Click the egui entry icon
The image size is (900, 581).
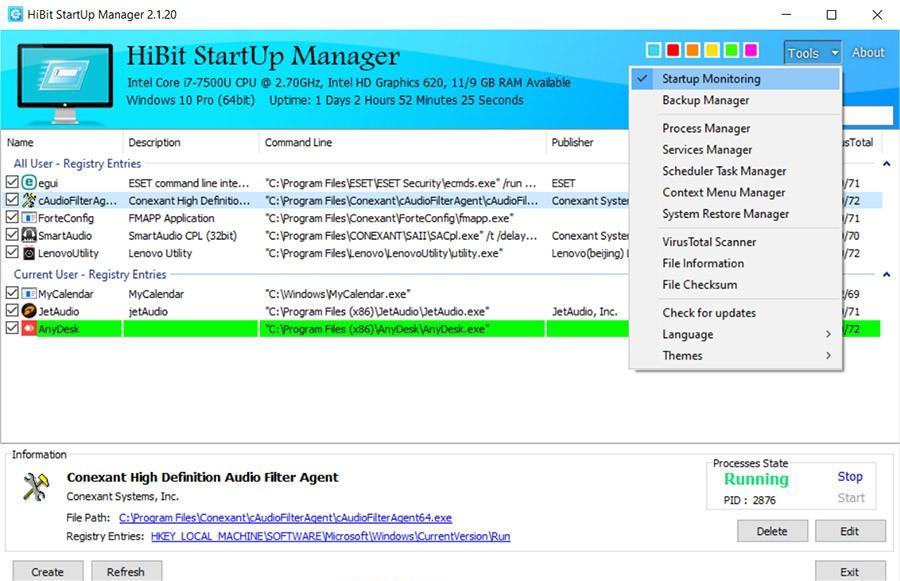[29, 183]
